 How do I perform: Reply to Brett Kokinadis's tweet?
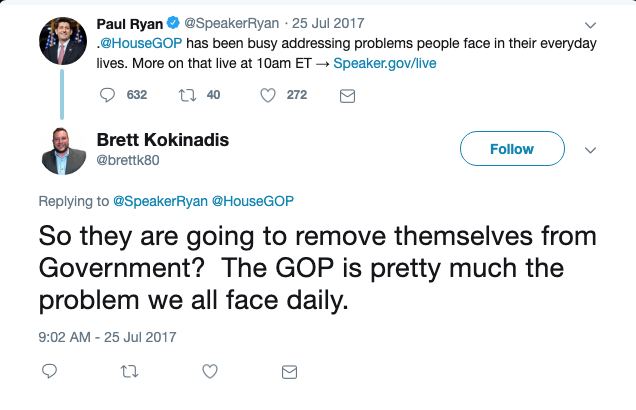pos(49,371)
